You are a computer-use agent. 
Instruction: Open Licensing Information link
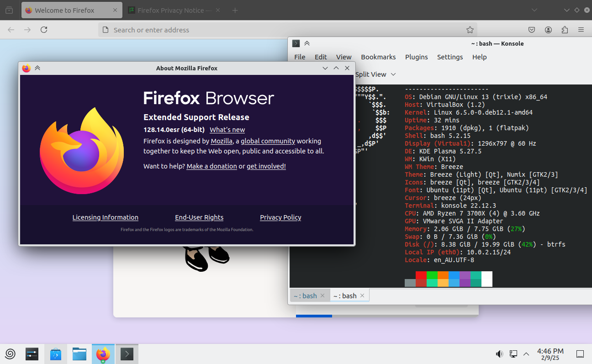[106, 217]
